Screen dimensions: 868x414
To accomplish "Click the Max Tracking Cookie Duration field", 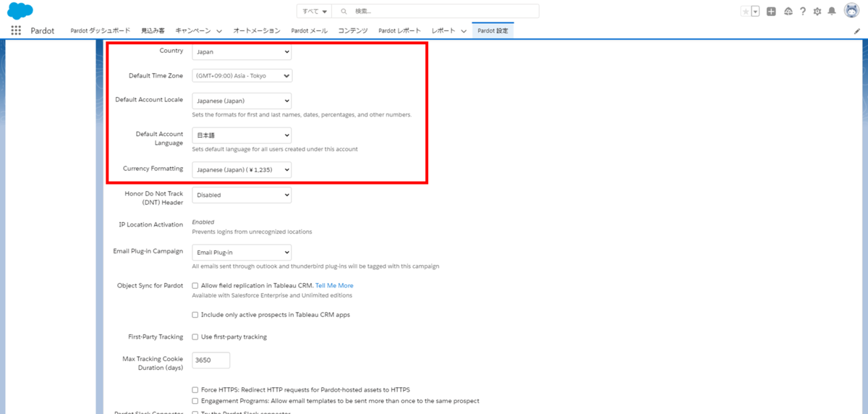I will tap(210, 360).
